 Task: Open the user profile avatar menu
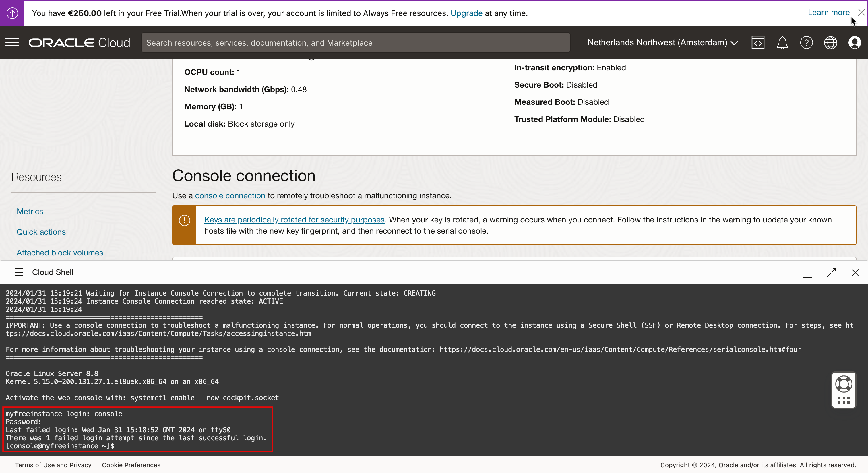(855, 43)
